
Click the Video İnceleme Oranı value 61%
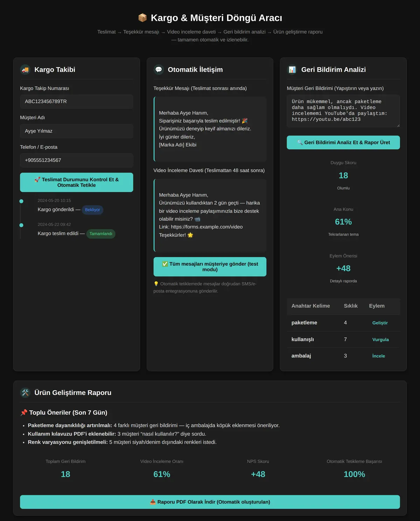coord(162,474)
